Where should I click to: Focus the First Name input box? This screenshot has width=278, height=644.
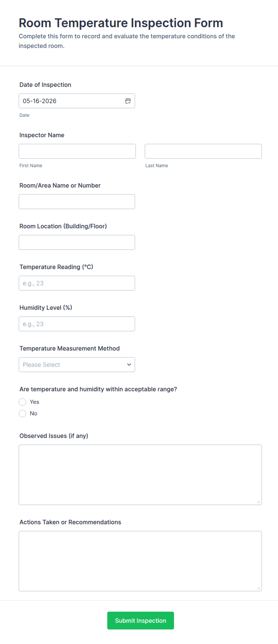coord(77,151)
